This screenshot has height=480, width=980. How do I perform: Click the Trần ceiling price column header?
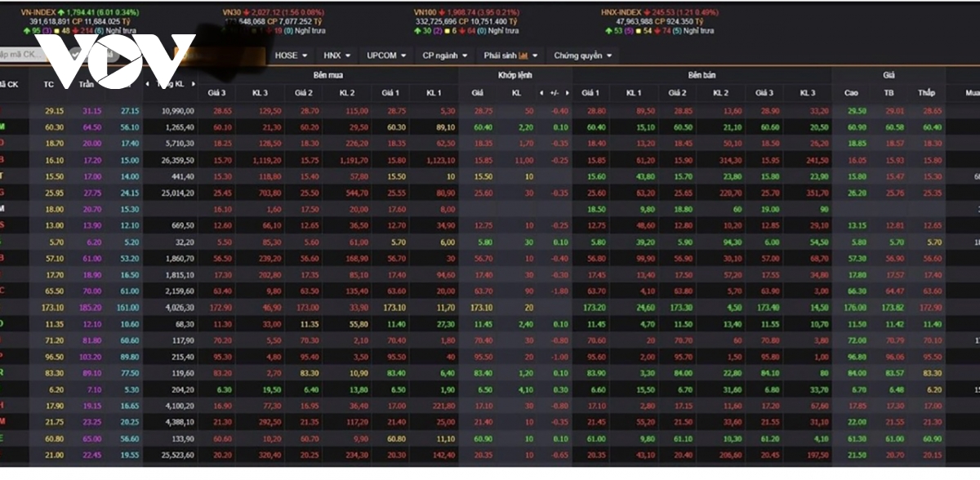click(x=87, y=83)
